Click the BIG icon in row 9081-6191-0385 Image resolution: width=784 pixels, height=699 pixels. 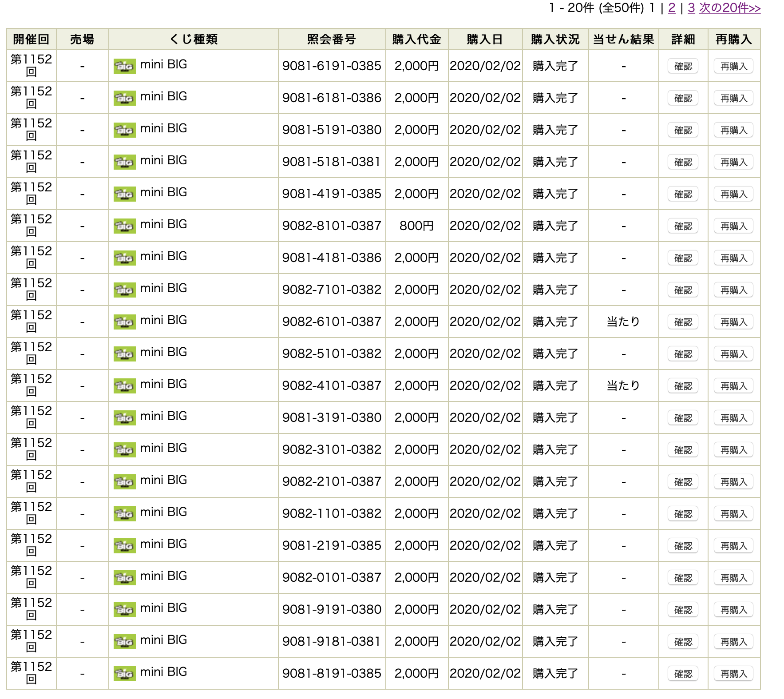[x=124, y=66]
